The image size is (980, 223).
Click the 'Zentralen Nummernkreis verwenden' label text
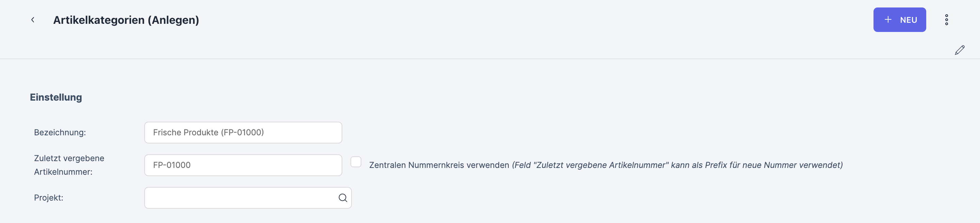click(x=439, y=165)
